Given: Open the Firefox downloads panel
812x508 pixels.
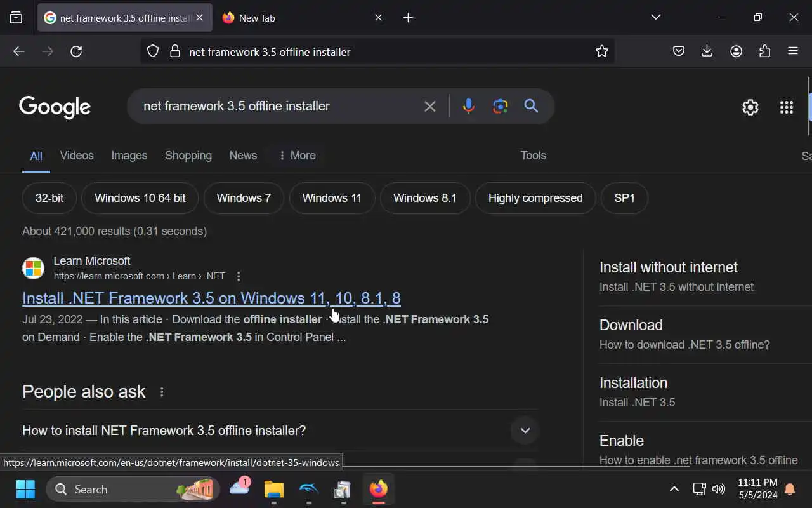Looking at the screenshot, I should [x=707, y=51].
